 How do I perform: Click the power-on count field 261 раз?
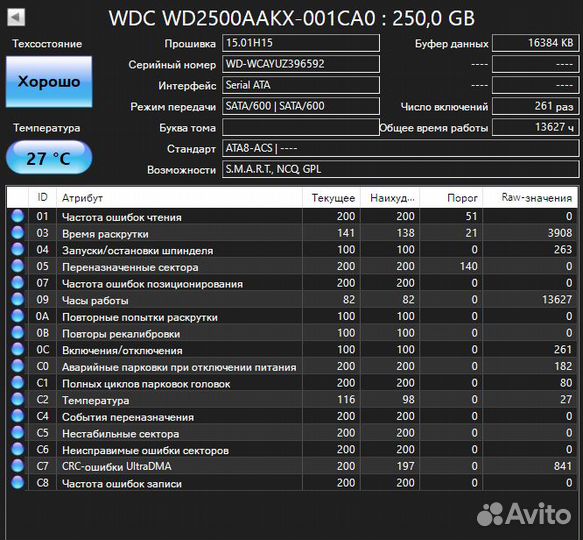[x=536, y=106]
